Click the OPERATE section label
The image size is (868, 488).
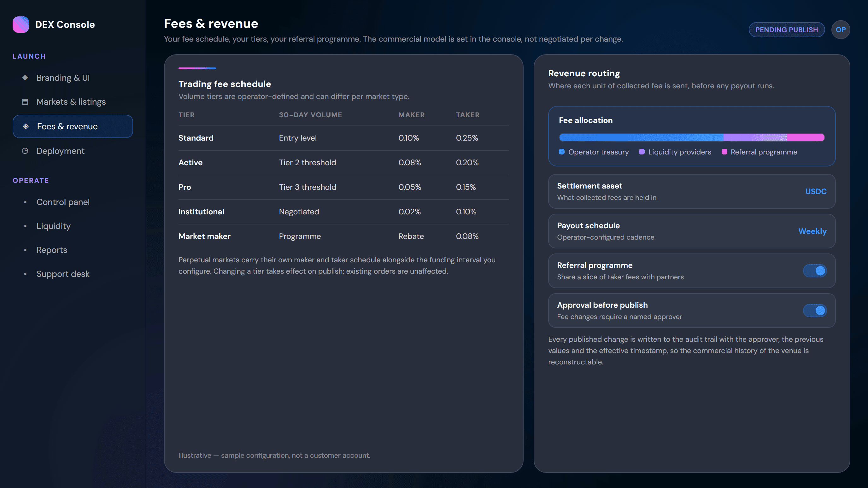(31, 181)
